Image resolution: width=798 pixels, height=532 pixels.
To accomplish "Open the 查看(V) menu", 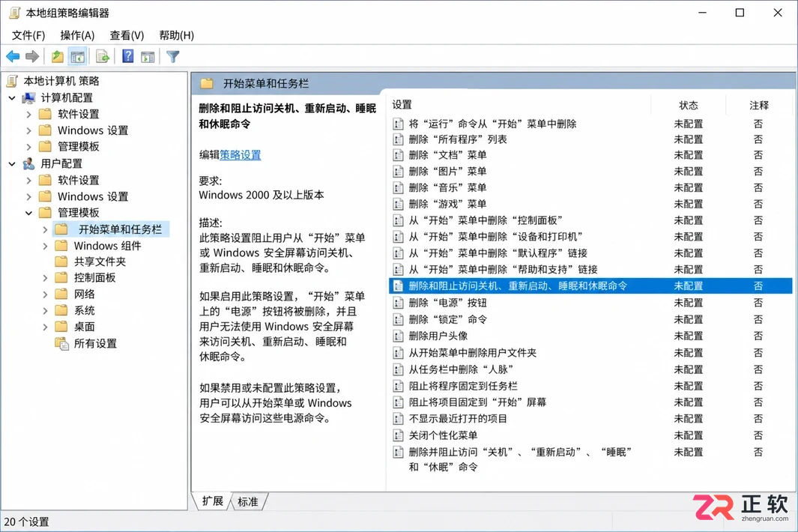I will point(127,35).
